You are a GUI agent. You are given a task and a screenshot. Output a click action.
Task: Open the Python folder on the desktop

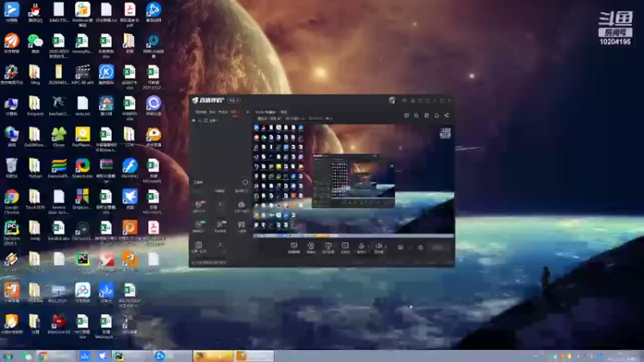click(x=35, y=167)
